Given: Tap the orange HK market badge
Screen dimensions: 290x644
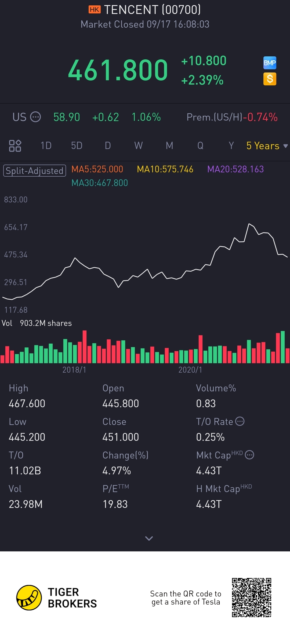Looking at the screenshot, I should 95,10.
